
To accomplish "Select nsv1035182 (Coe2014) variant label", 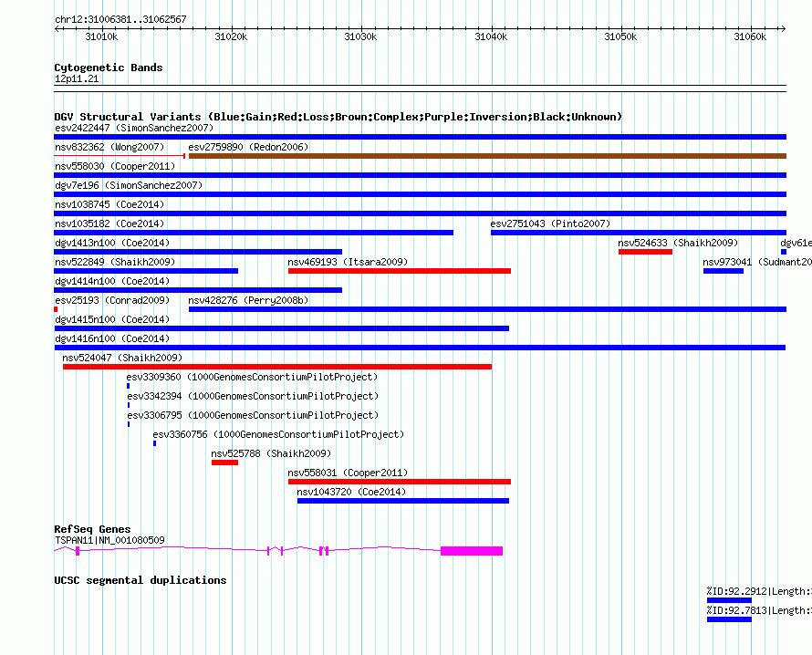I will click(x=109, y=224).
